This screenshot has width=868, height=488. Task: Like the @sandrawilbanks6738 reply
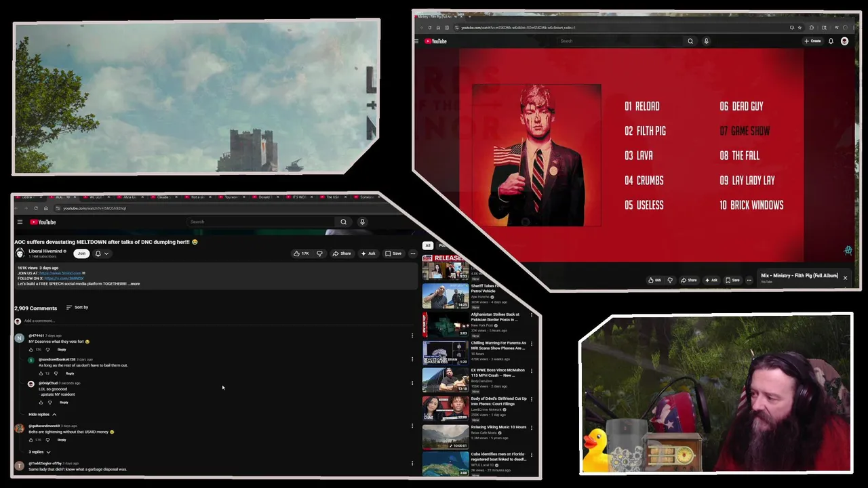41,373
